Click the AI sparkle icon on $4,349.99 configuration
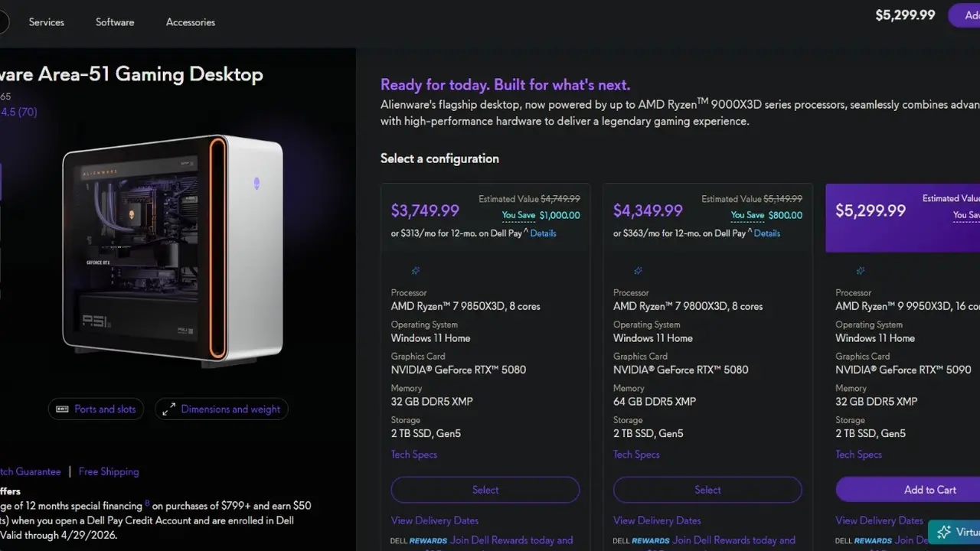Image resolution: width=980 pixels, height=551 pixels. (637, 270)
